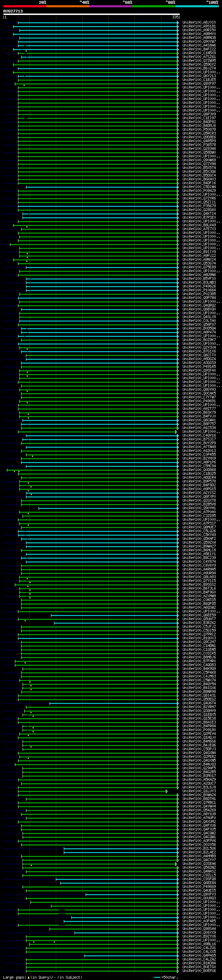The width and height of the screenshot is (222, 980).
Task: Click the UniRef100_B4FI22 label
Action: click(x=199, y=49)
